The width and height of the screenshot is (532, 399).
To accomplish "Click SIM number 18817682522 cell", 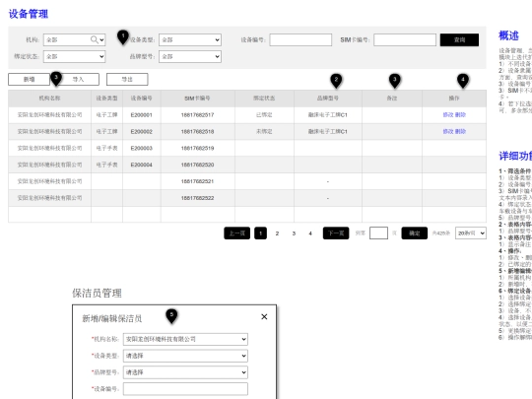I will pos(197,198).
